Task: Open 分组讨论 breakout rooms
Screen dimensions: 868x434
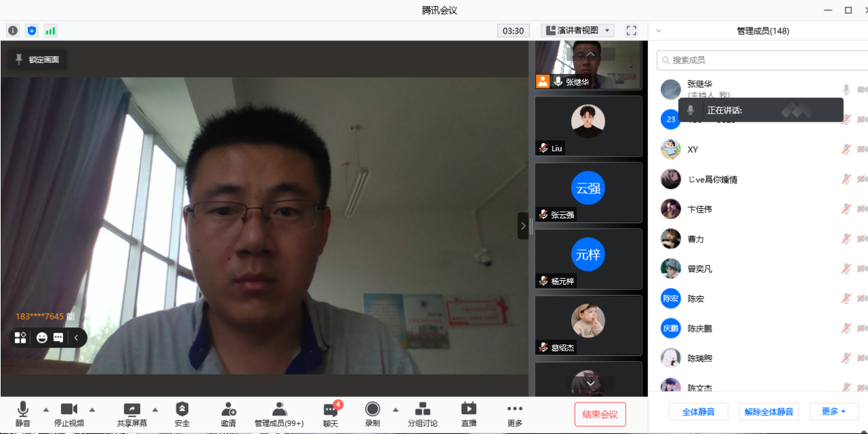Action: tap(423, 414)
